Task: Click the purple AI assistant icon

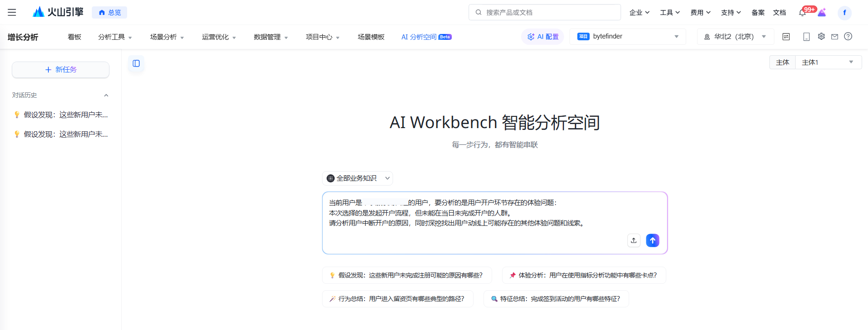Action: pos(822,13)
